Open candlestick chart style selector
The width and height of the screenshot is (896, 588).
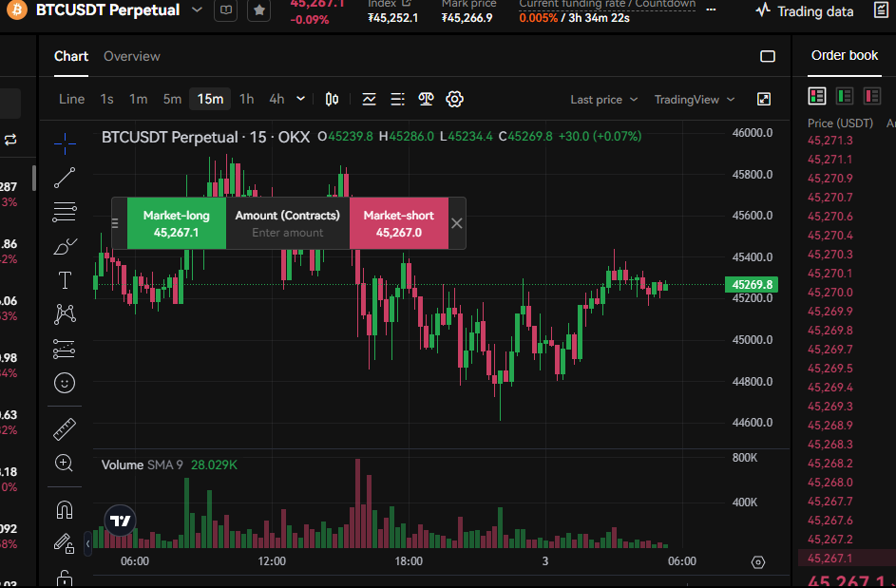click(x=332, y=100)
